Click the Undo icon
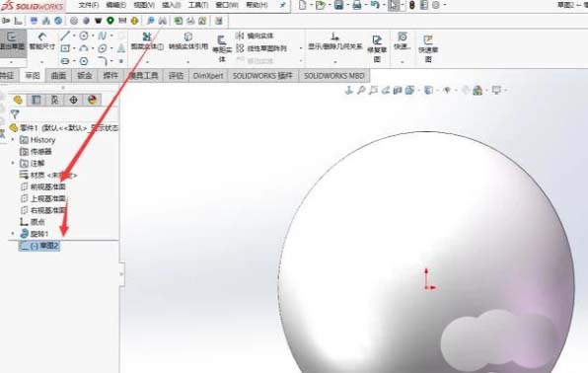The height and width of the screenshot is (373, 588). coord(374,5)
